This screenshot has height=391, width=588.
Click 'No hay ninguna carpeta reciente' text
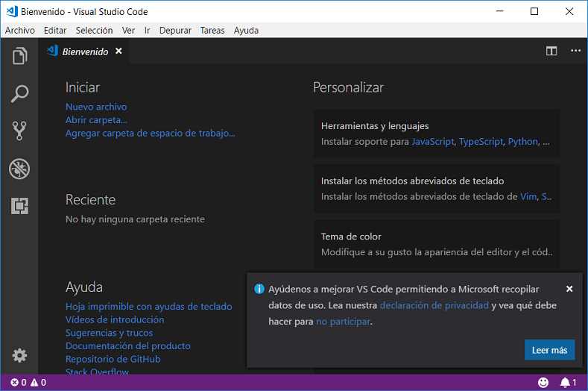tap(135, 219)
